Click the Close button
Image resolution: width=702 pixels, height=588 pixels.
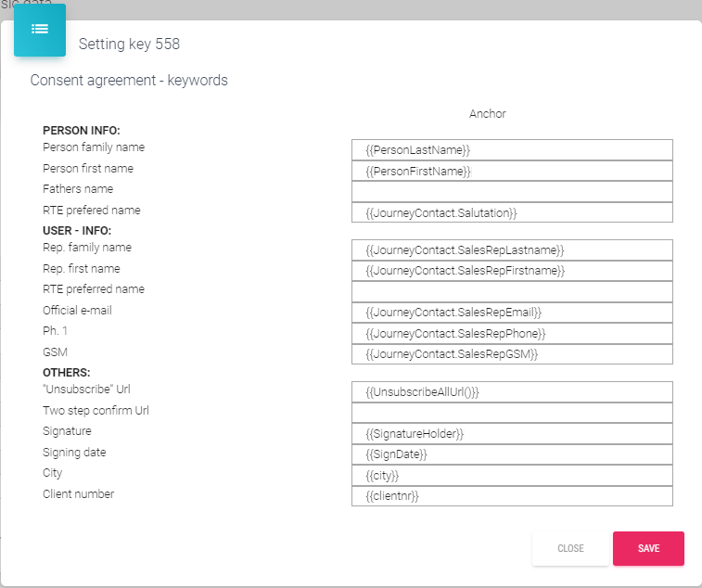570,548
